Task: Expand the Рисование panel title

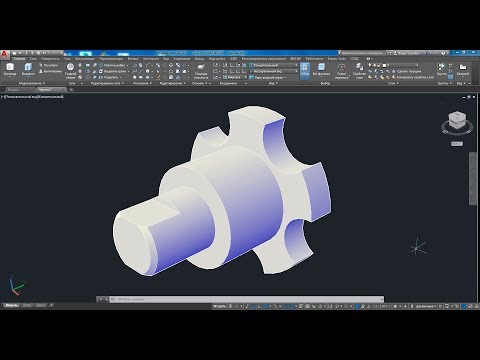Action: pos(142,83)
